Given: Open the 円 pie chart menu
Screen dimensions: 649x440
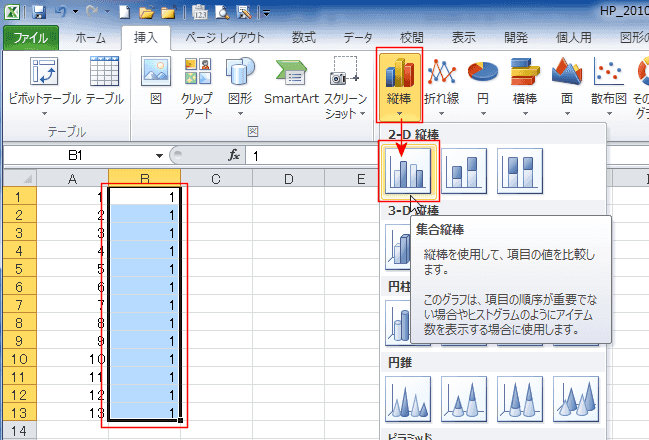Looking at the screenshot, I should 483,87.
